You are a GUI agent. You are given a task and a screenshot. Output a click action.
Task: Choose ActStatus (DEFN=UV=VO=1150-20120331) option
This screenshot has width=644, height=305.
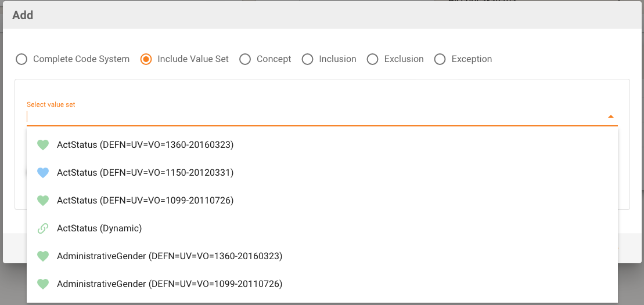pos(145,173)
